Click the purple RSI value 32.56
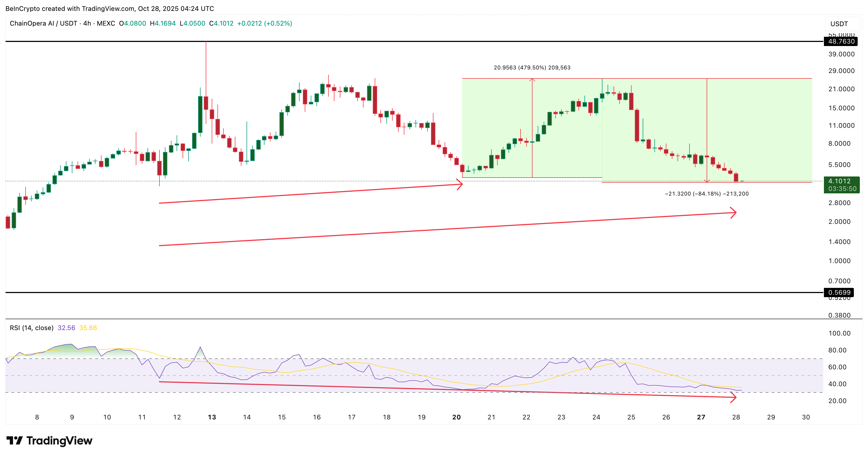The height and width of the screenshot is (457, 868). click(66, 328)
